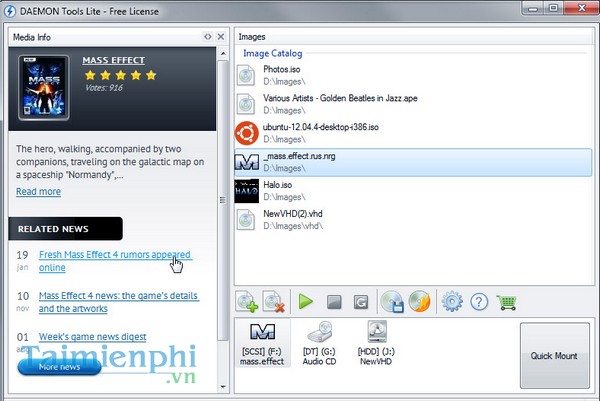
Task: Click the Unmount stop icon
Action: pos(334,302)
